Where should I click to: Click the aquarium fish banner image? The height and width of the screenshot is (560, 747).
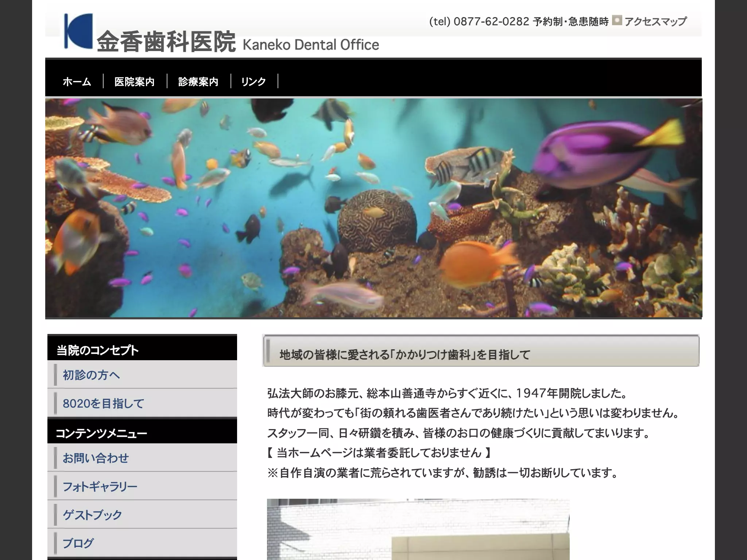pyautogui.click(x=373, y=208)
